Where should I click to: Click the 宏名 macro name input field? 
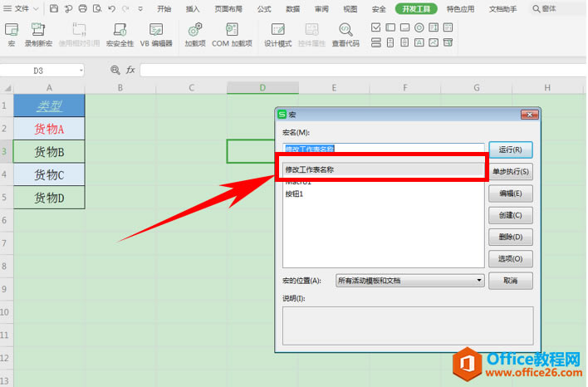pos(382,149)
